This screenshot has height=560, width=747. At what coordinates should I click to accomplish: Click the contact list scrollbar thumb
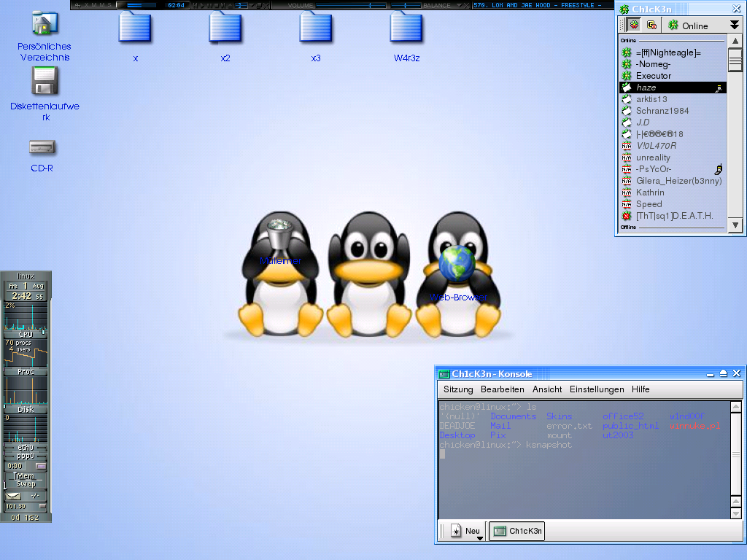[x=735, y=60]
